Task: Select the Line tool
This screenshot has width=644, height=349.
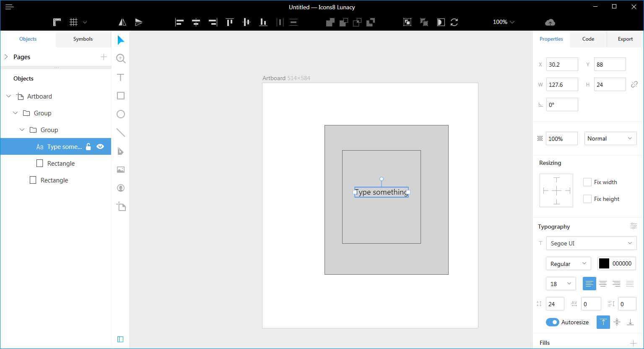Action: click(x=121, y=133)
